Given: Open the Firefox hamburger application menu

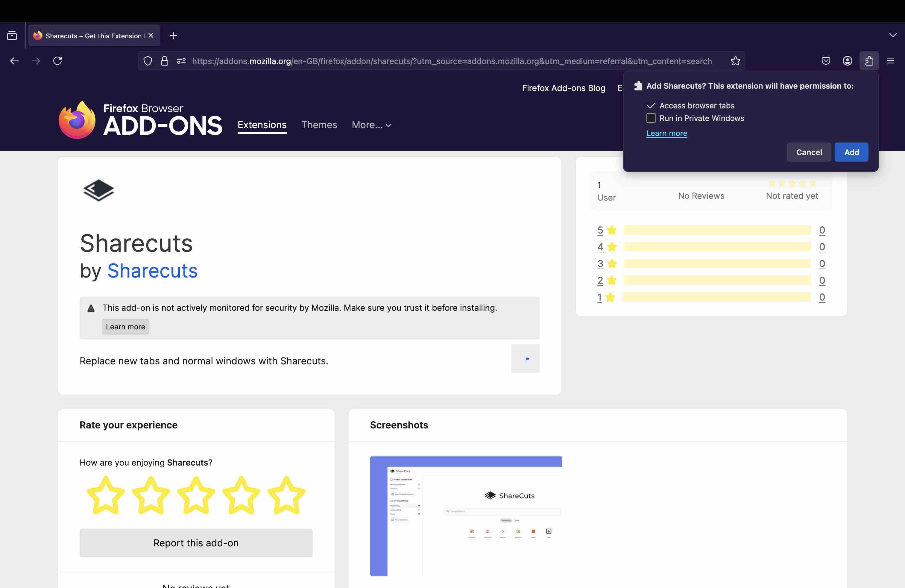Looking at the screenshot, I should coord(891,61).
